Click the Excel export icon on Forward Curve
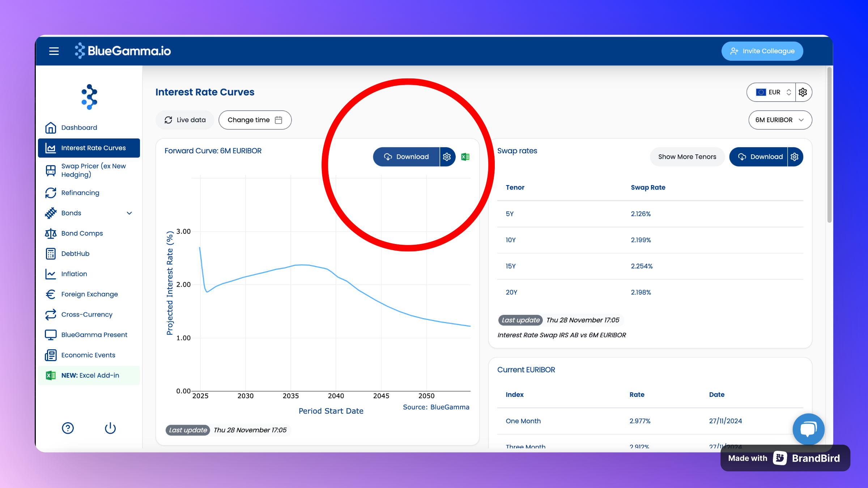Image resolution: width=868 pixels, height=488 pixels. point(465,157)
